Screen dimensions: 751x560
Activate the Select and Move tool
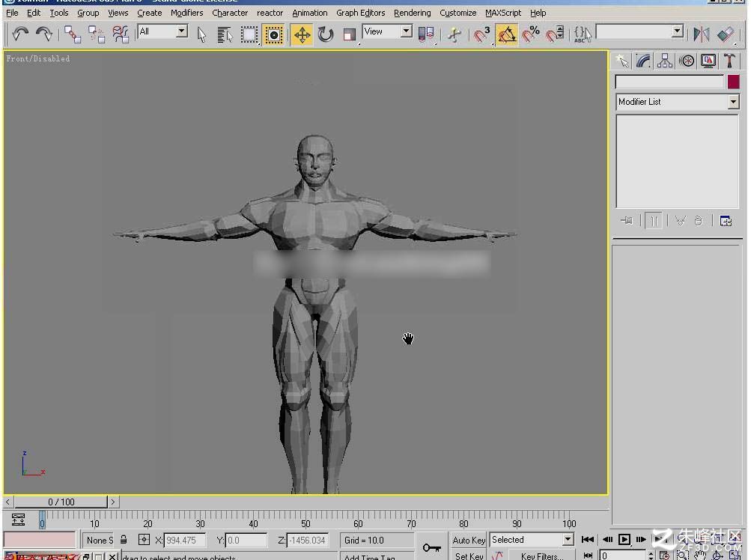click(x=302, y=34)
